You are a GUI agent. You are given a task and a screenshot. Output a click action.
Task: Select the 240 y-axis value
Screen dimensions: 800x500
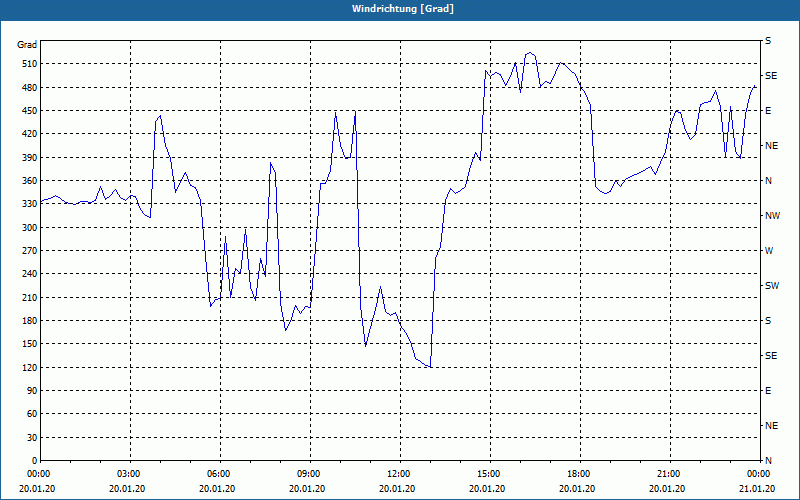[x=29, y=274]
